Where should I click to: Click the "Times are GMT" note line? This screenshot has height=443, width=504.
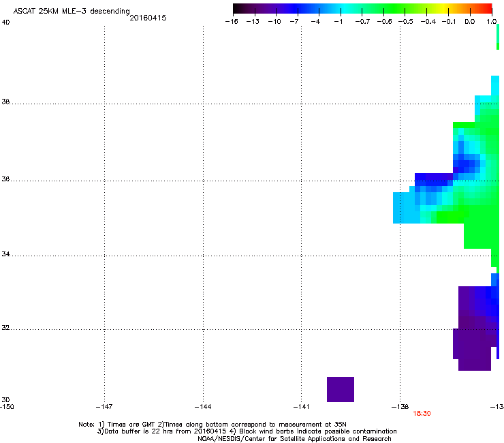click(212, 425)
